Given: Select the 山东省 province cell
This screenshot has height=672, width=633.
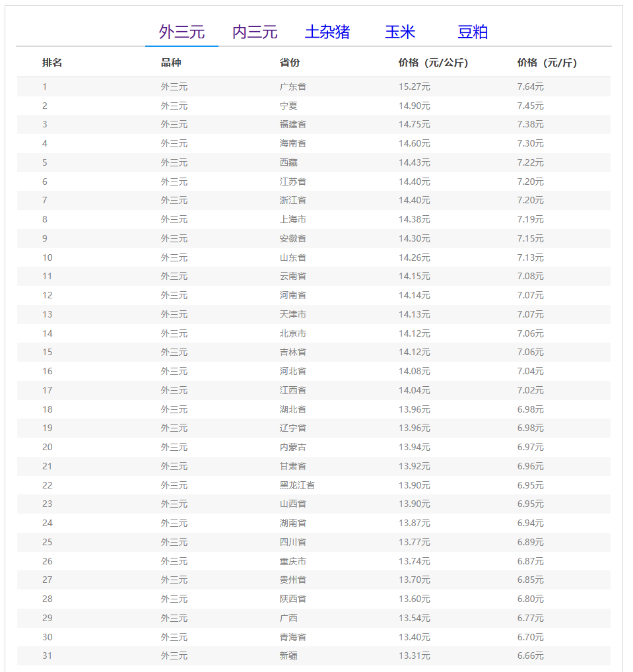Looking at the screenshot, I should tap(293, 257).
